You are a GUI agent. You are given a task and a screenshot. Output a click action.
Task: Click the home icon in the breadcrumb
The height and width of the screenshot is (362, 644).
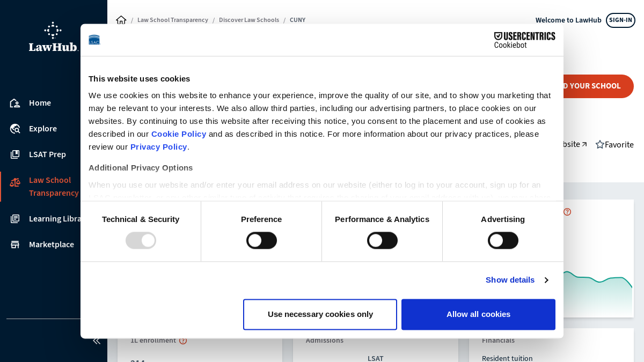(121, 20)
